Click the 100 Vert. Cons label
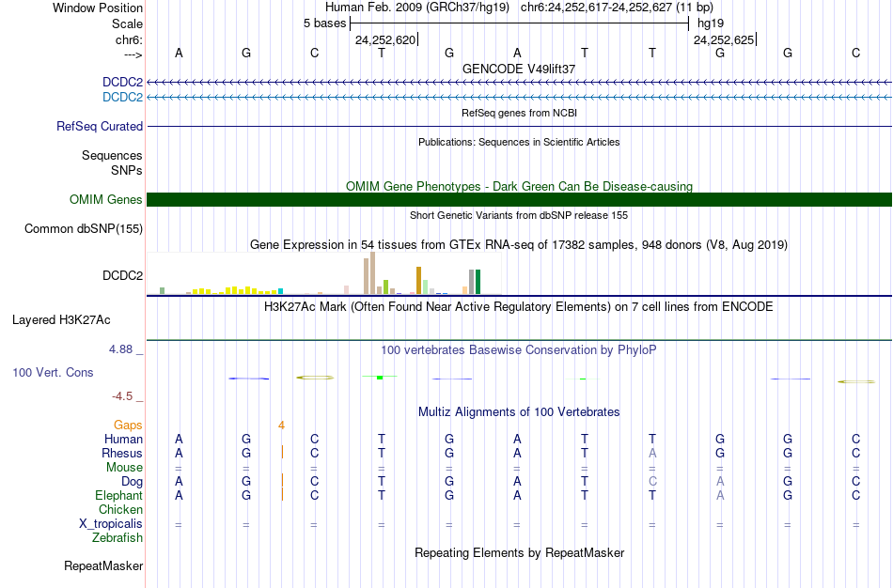The width and height of the screenshot is (893, 588). coord(53,372)
